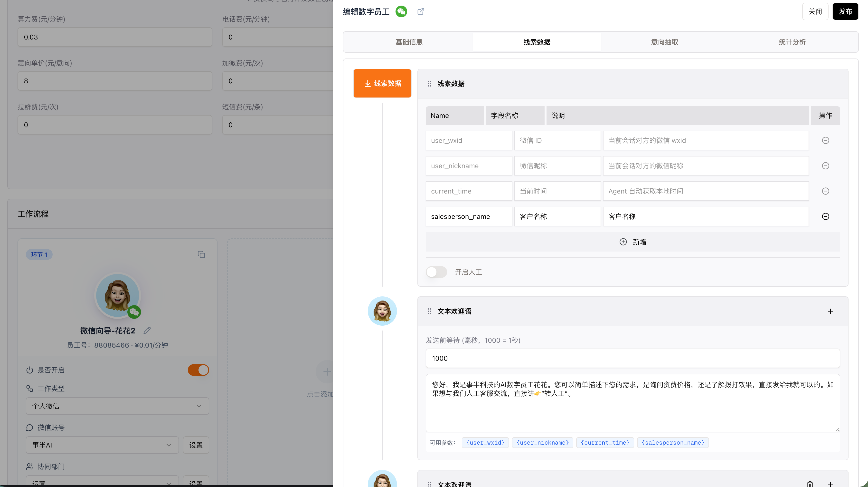Toggle the 是否开启 switch
Viewport: 868px width, 487px height.
pos(198,370)
